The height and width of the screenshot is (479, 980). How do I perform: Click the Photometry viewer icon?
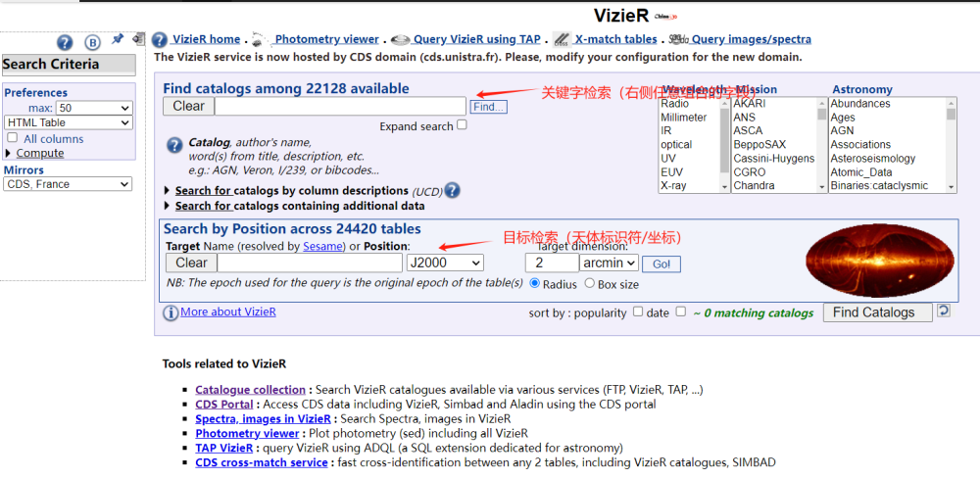tap(261, 40)
